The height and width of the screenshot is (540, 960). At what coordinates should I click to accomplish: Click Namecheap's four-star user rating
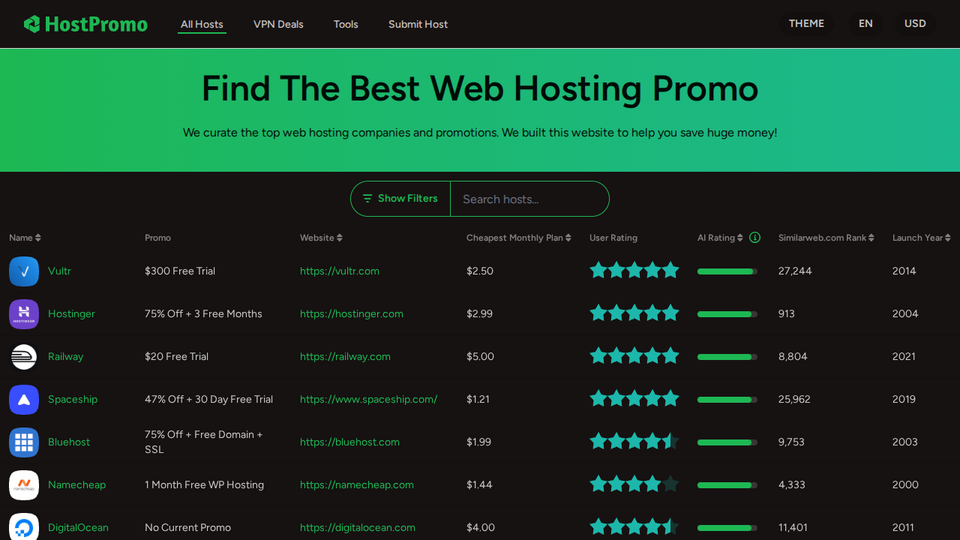pyautogui.click(x=634, y=484)
